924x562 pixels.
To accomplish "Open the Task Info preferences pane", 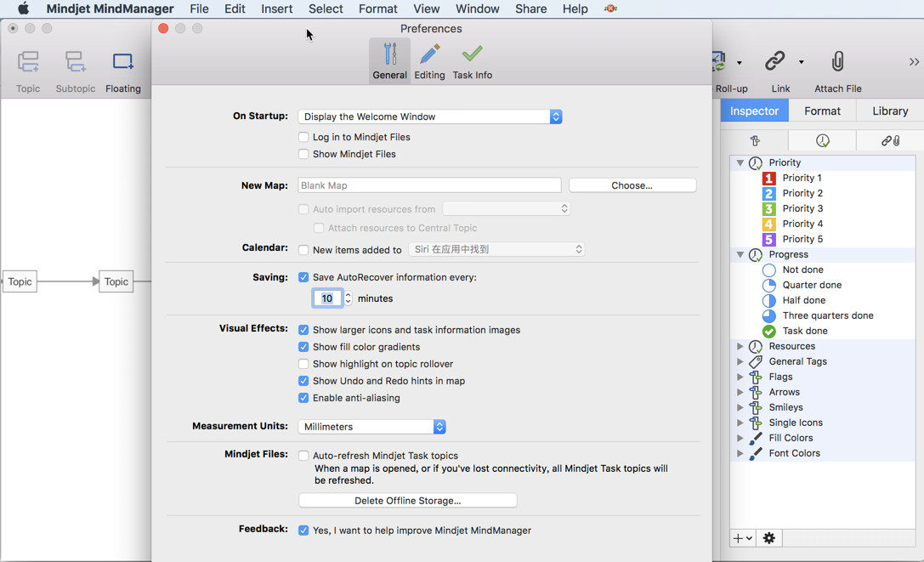I will pyautogui.click(x=472, y=60).
